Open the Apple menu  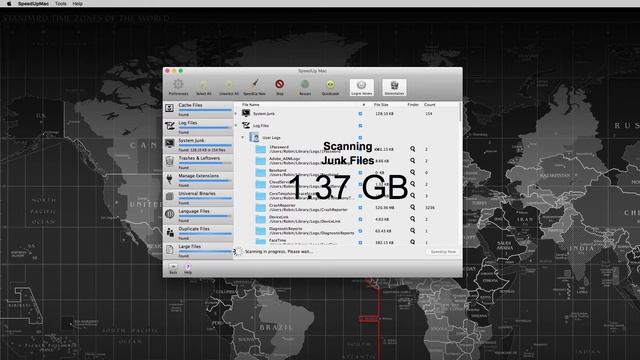[x=9, y=4]
